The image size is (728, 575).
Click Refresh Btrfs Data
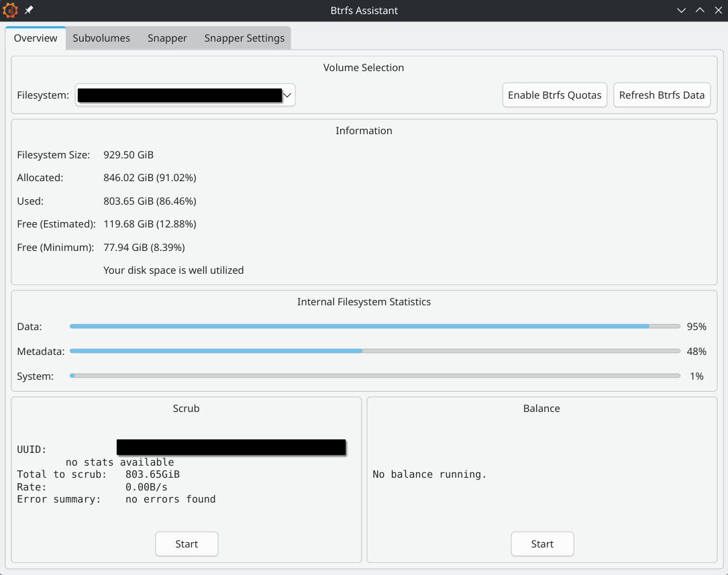(x=662, y=95)
